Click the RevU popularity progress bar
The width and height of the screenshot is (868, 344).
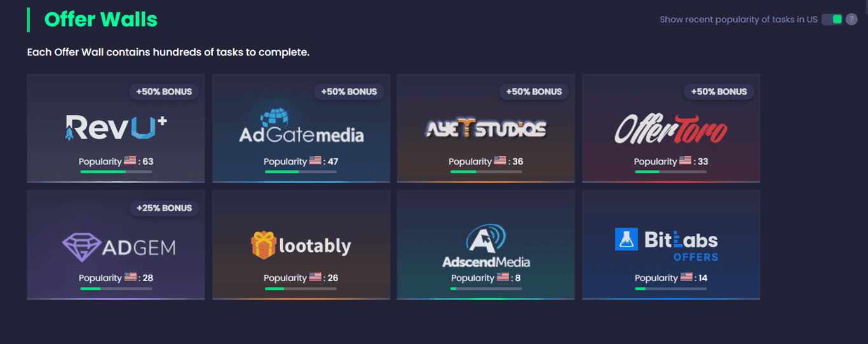tap(116, 172)
